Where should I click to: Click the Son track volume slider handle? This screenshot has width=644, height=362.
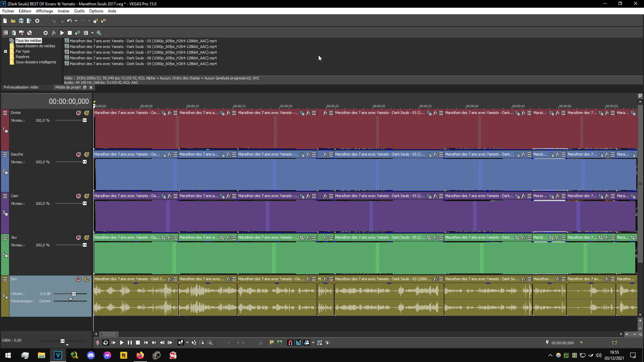click(74, 294)
